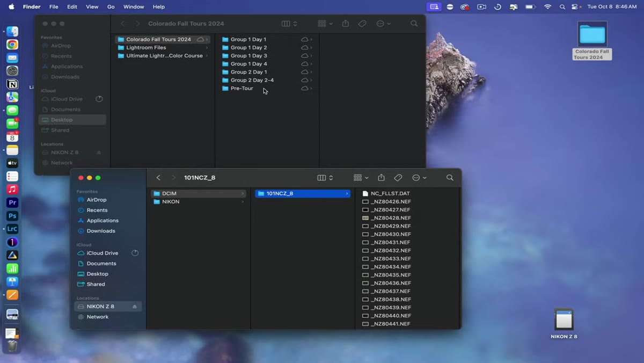Open Numbers from the Dock

click(12, 268)
